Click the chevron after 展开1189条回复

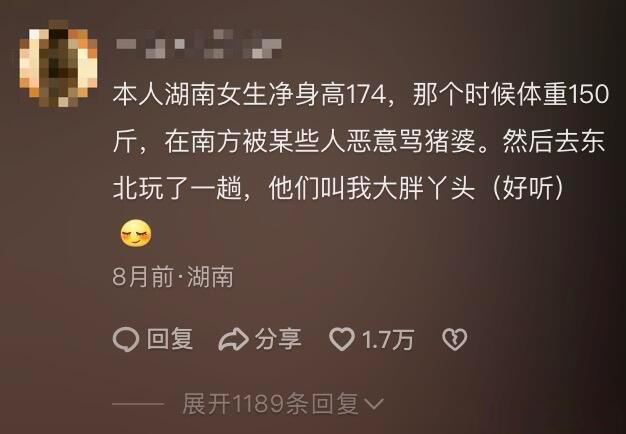coord(374,404)
